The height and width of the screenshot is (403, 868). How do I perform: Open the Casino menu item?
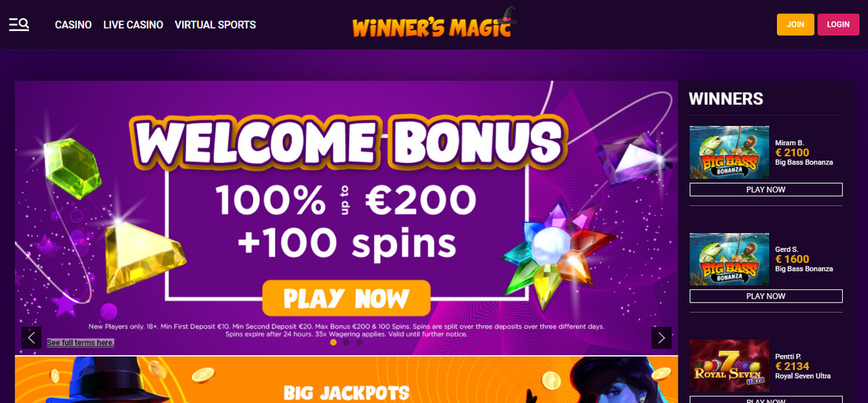click(73, 25)
